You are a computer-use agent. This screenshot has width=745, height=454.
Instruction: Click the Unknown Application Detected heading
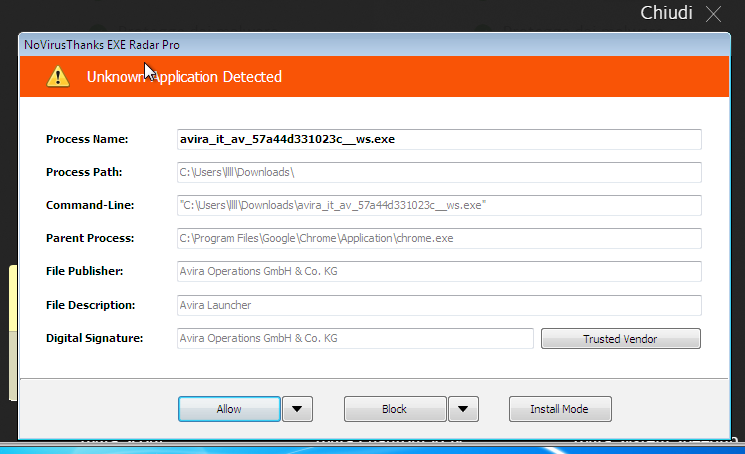(184, 77)
